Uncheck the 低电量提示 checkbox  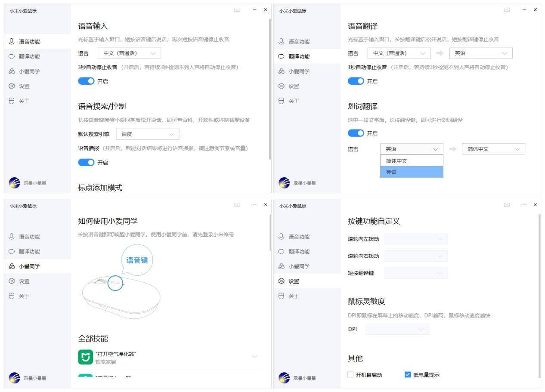click(408, 374)
